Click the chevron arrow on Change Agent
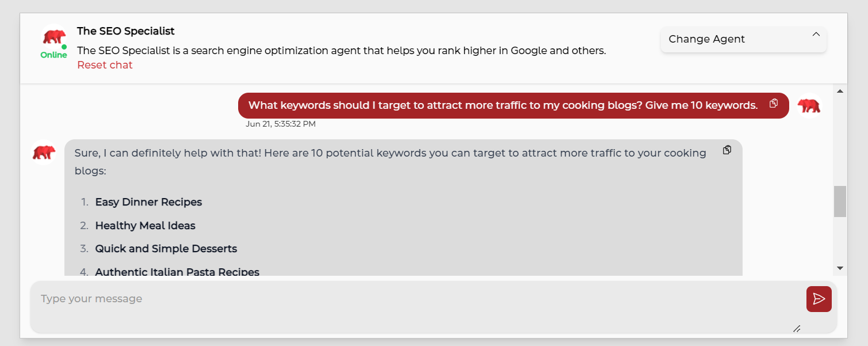This screenshot has height=346, width=868. (816, 35)
